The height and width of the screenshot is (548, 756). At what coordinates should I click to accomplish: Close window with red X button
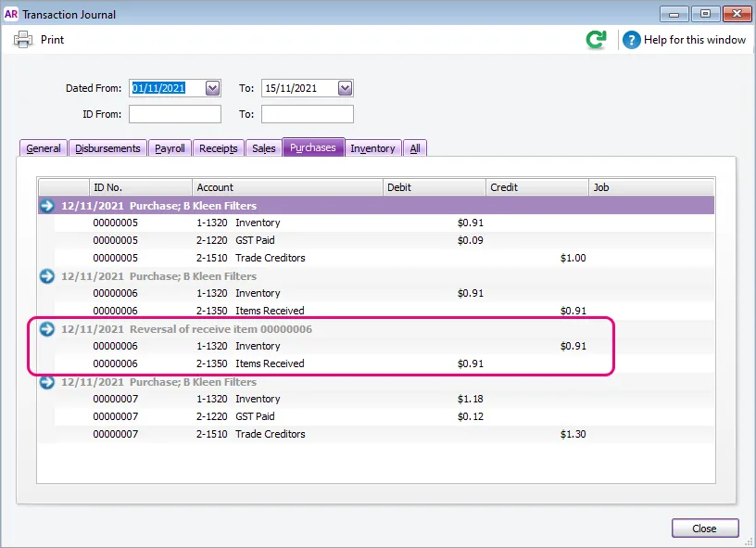tap(737, 14)
